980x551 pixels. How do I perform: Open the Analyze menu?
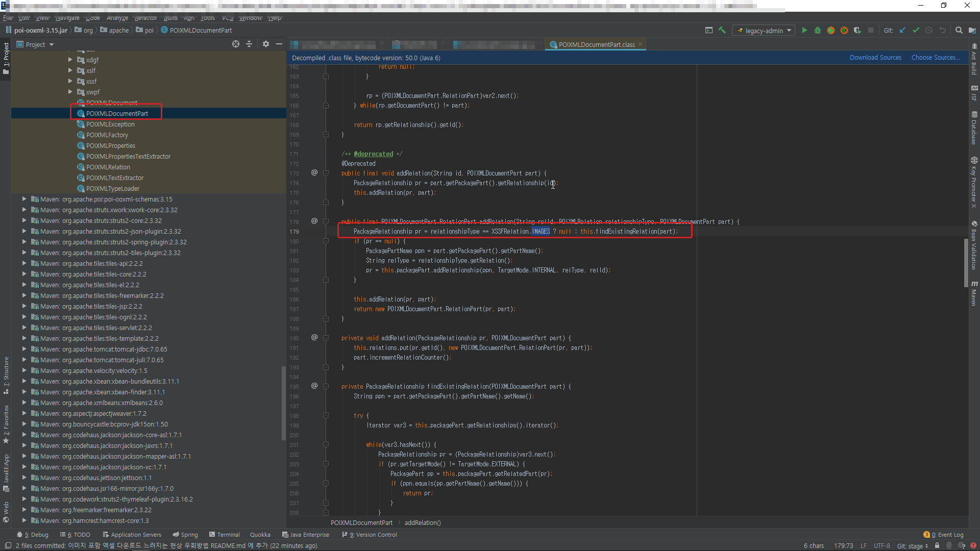117,18
